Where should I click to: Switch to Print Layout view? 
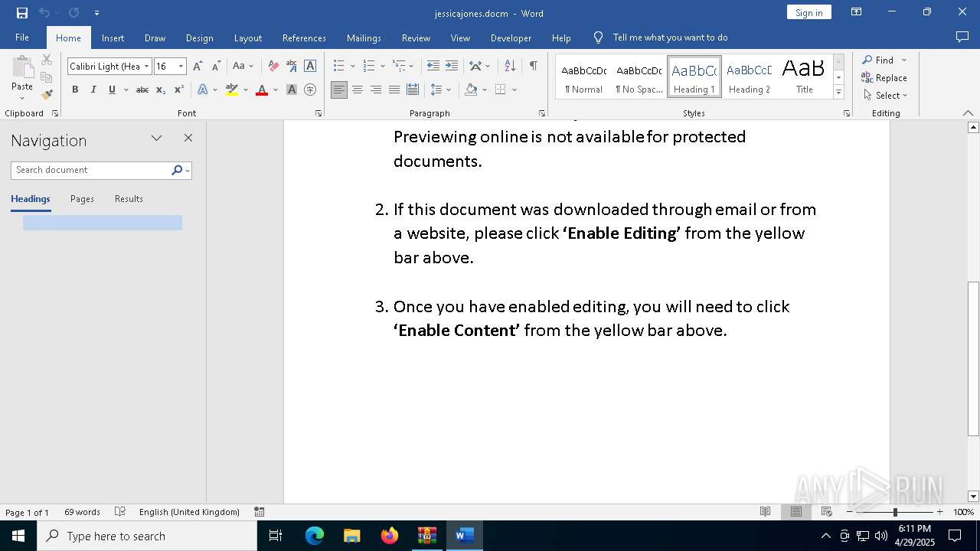(x=796, y=512)
